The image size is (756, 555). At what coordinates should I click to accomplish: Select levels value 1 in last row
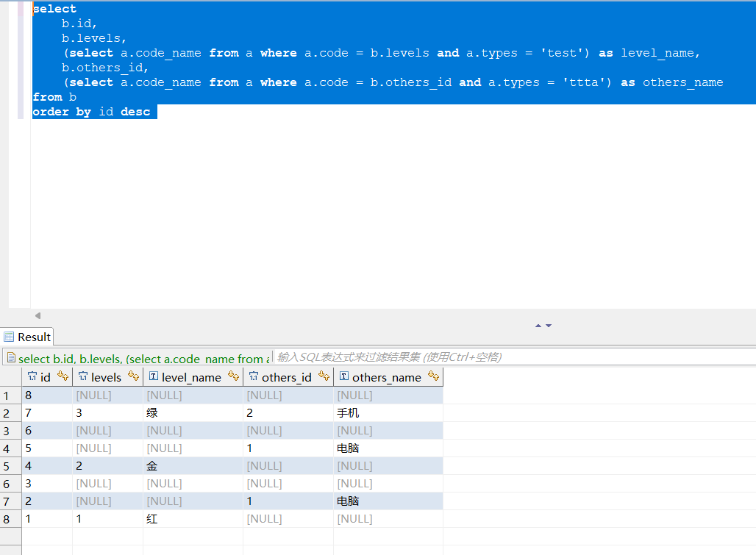tap(107, 519)
